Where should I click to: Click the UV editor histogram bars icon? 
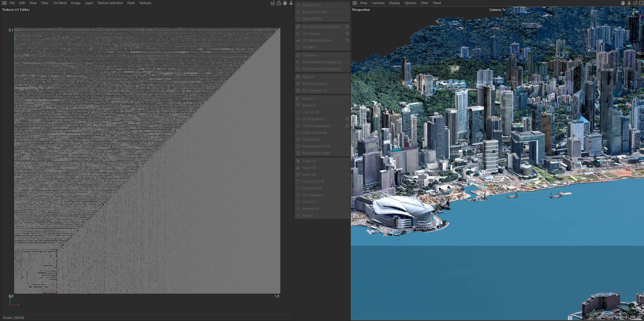click(x=272, y=3)
